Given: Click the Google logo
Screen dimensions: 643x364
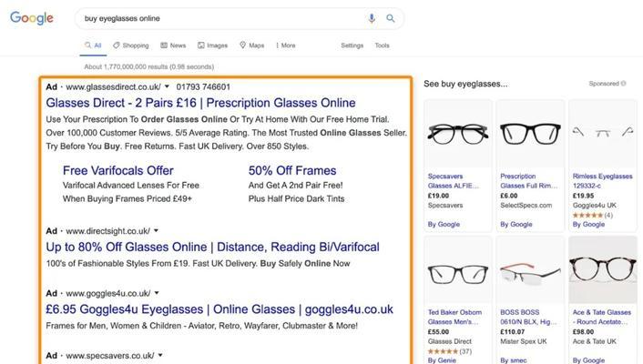Looking at the screenshot, I should 32,18.
